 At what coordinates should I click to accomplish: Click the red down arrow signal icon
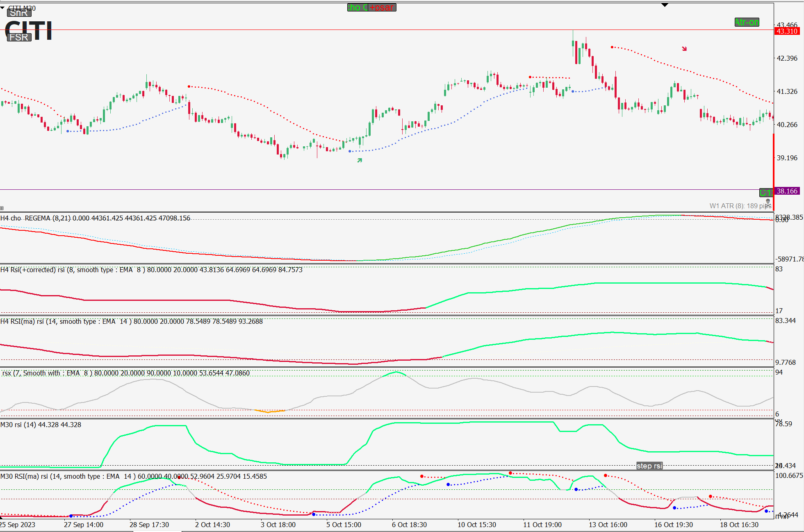pos(684,49)
